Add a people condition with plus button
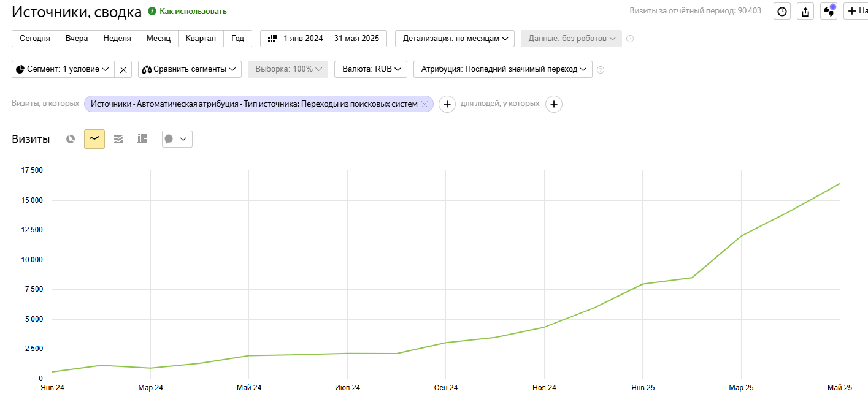 554,104
